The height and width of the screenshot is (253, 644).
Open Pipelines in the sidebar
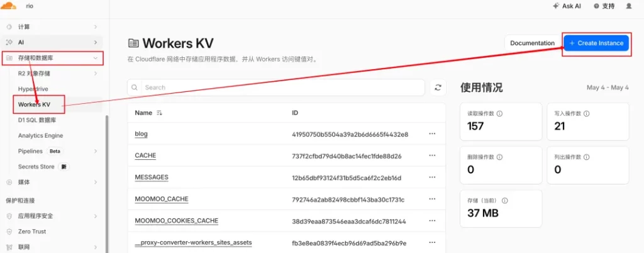coord(30,151)
